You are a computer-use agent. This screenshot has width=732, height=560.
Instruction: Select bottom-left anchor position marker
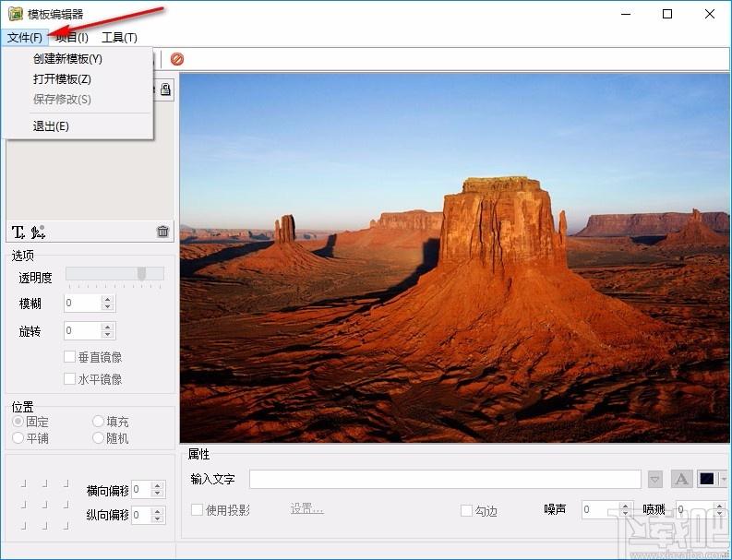pyautogui.click(x=23, y=526)
